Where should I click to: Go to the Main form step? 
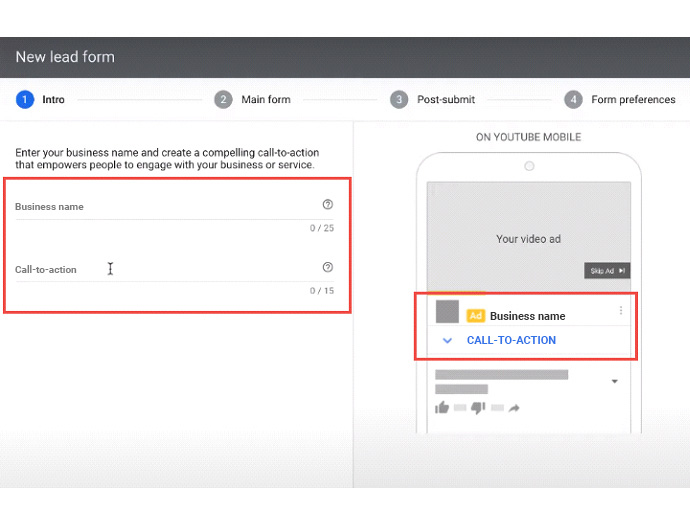pos(253,99)
